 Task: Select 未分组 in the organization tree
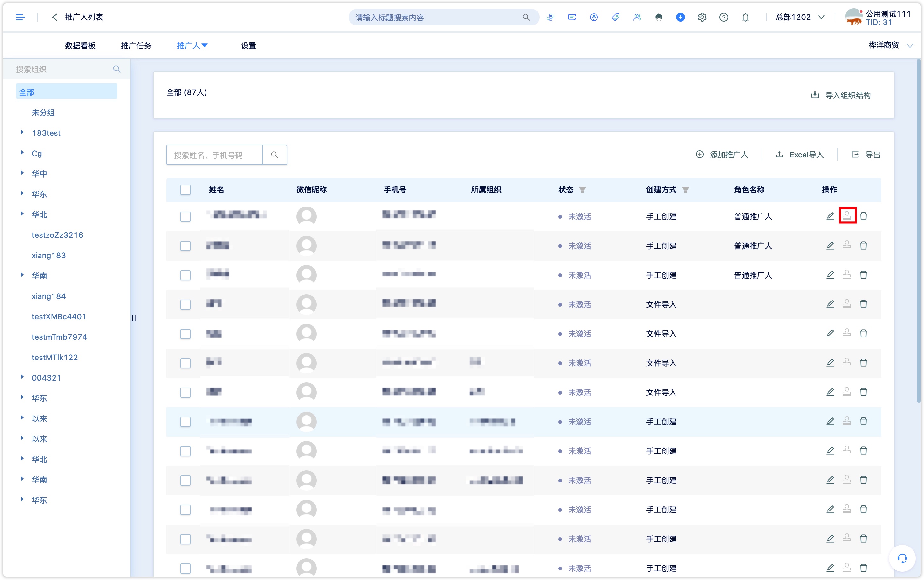pos(43,113)
